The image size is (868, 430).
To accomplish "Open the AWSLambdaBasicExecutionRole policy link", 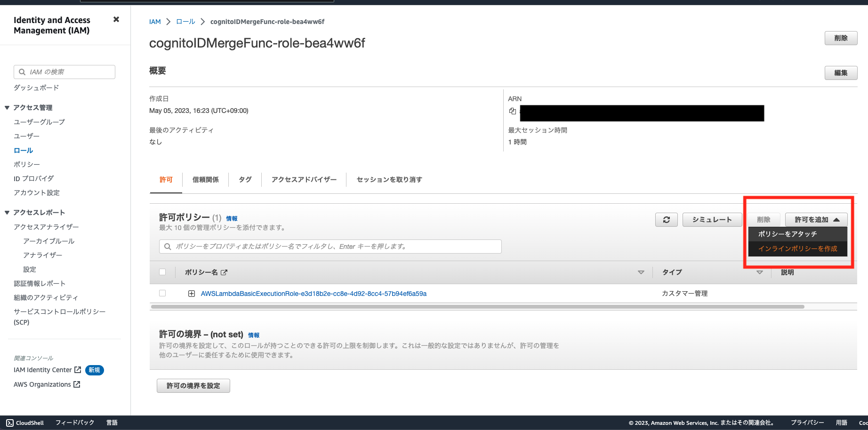I will pos(313,294).
